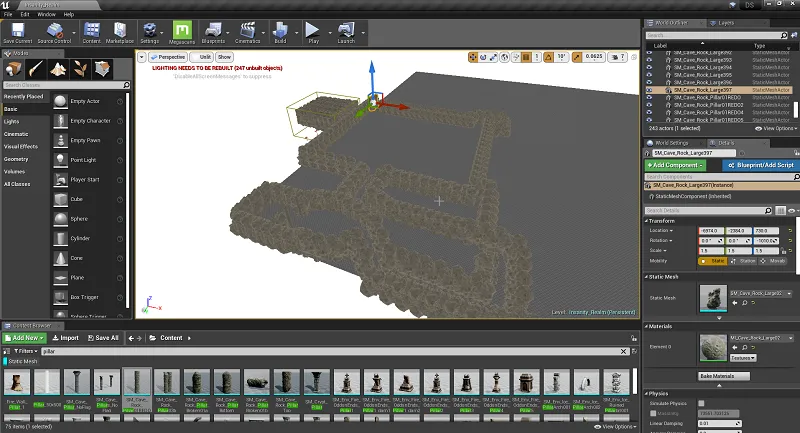Select the Paint mode brush icon
The width and height of the screenshot is (800, 433).
tap(36, 69)
